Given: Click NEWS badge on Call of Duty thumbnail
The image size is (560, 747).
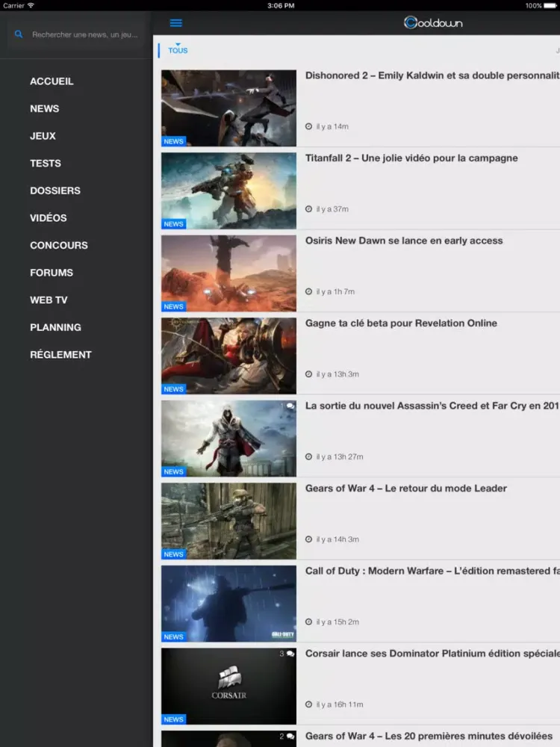Looking at the screenshot, I should pyautogui.click(x=173, y=637).
